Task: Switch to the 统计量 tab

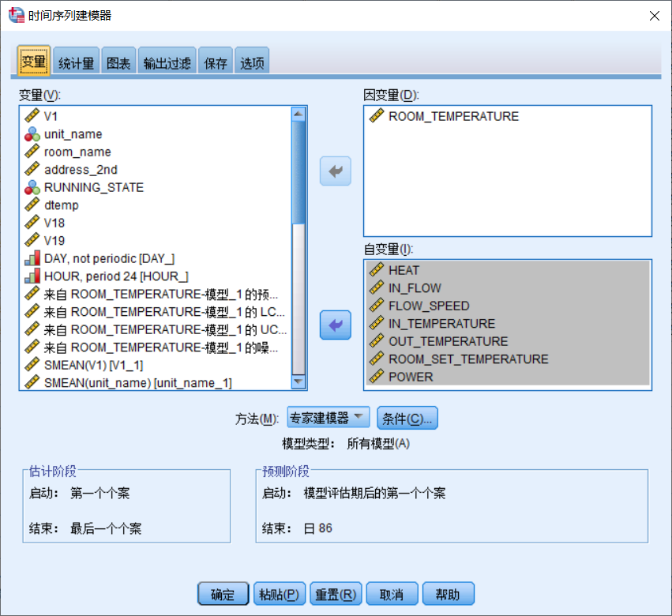Action: [x=76, y=62]
